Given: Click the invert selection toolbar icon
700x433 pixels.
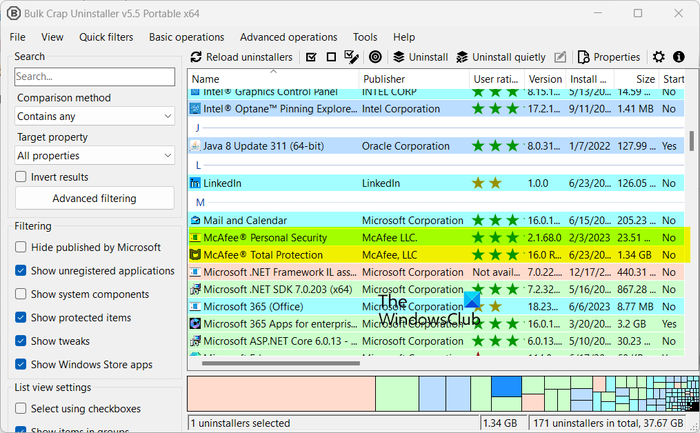Looking at the screenshot, I should pos(351,57).
